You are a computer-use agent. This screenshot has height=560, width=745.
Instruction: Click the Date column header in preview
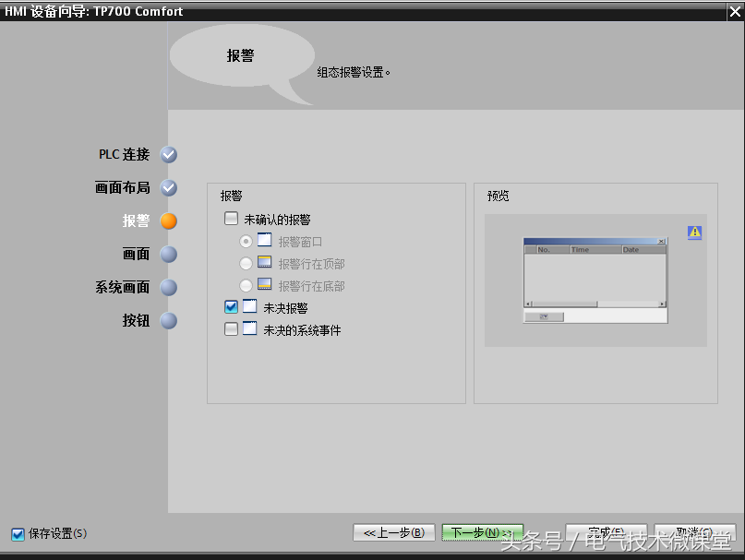pyautogui.click(x=643, y=249)
